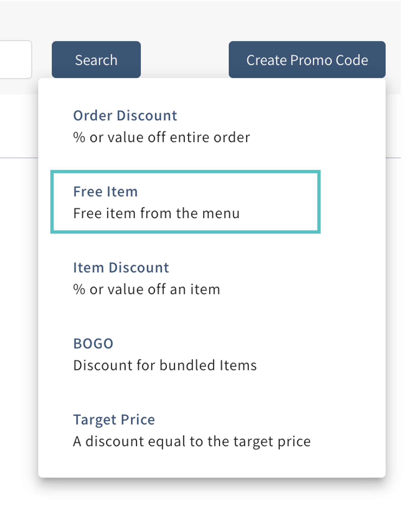Click the 'Item Discount' heading link
Viewport: 420px width, 507px height.
[121, 267]
